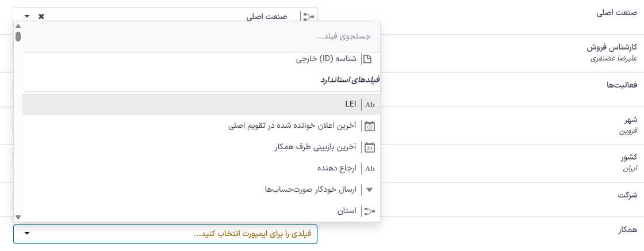Click the scrollbar up arrow in field list
Image resolution: width=644 pixels, height=251 pixels.
click(18, 26)
